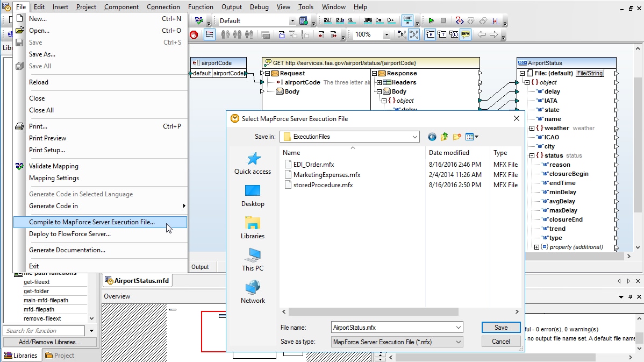Viewport: 644px width, 362px height.
Task: Open Save as type dropdown
Action: pyautogui.click(x=458, y=342)
